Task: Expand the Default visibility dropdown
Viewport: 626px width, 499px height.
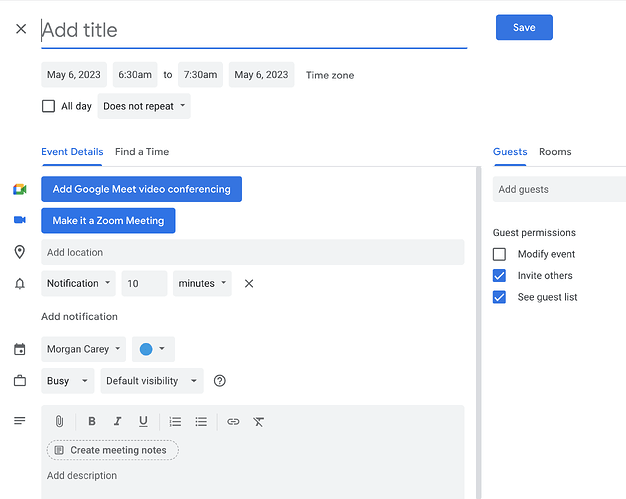Action: click(152, 381)
